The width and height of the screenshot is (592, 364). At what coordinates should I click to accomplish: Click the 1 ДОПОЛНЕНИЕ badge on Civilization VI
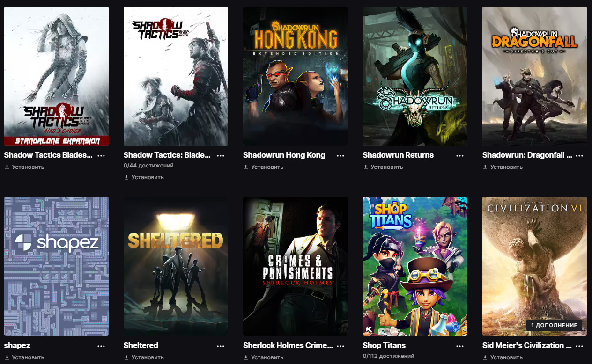[x=554, y=325]
